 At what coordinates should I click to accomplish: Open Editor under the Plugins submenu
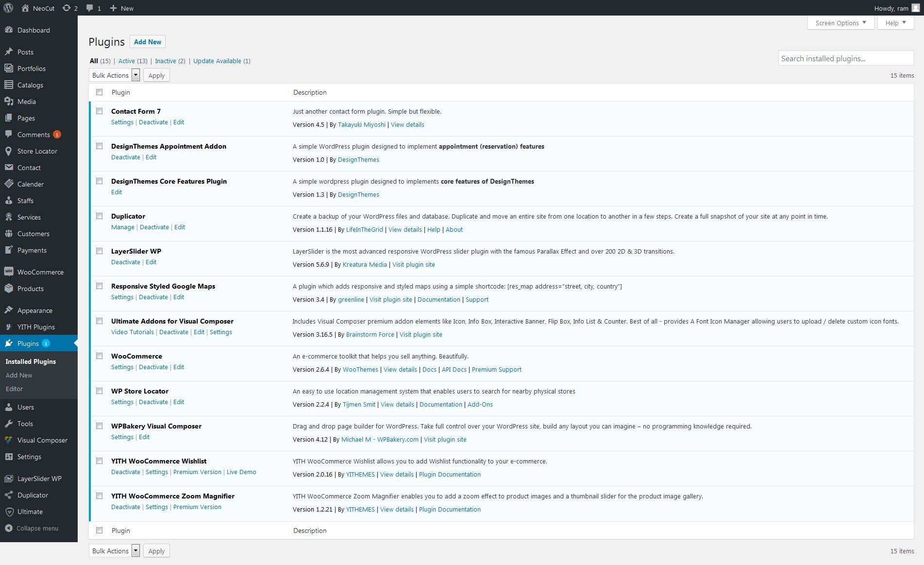click(14, 389)
